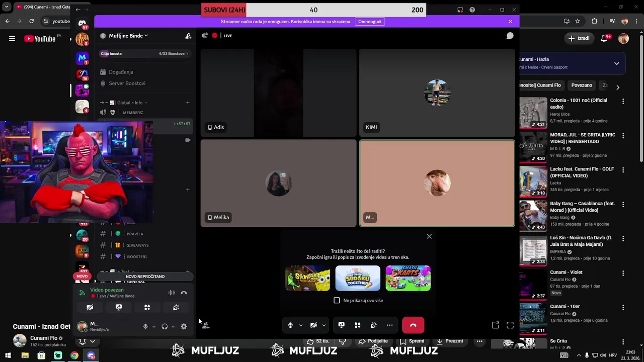Select the 'Povezano' filter chip
644x362 pixels.
coord(582,85)
